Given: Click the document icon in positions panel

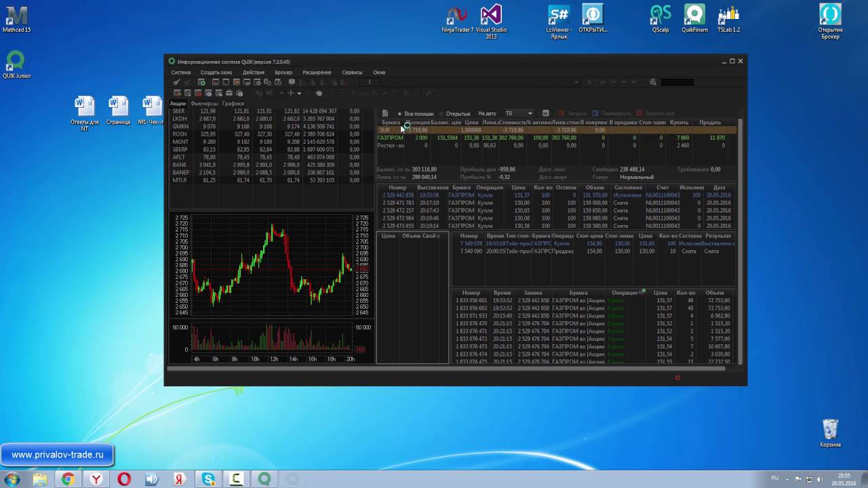Looking at the screenshot, I should point(385,113).
